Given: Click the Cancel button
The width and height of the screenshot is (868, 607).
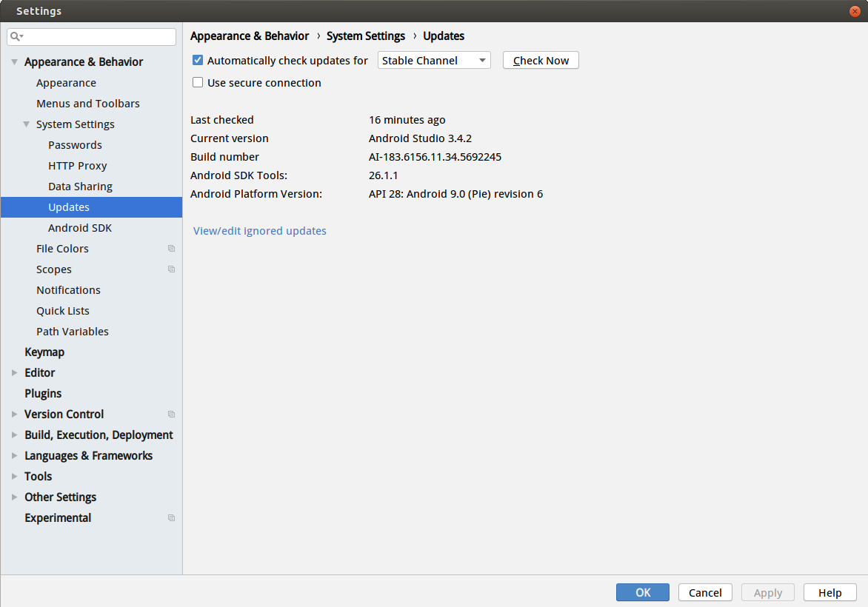Looking at the screenshot, I should click(705, 593).
